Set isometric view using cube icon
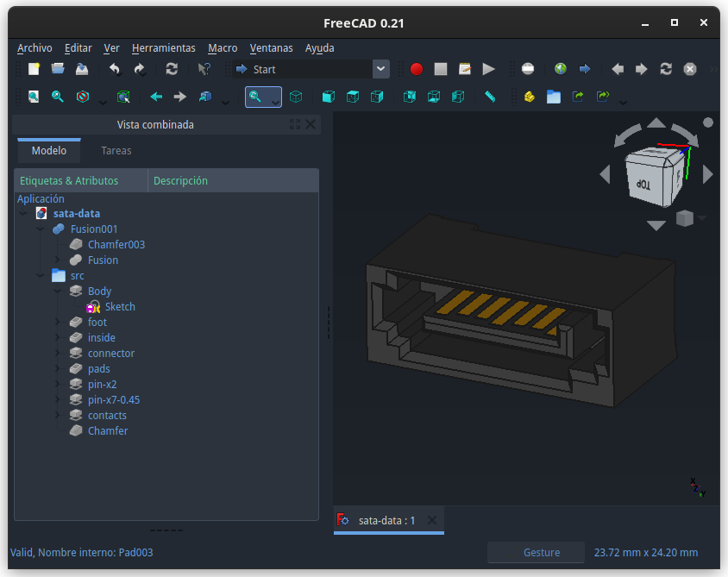 pos(296,97)
